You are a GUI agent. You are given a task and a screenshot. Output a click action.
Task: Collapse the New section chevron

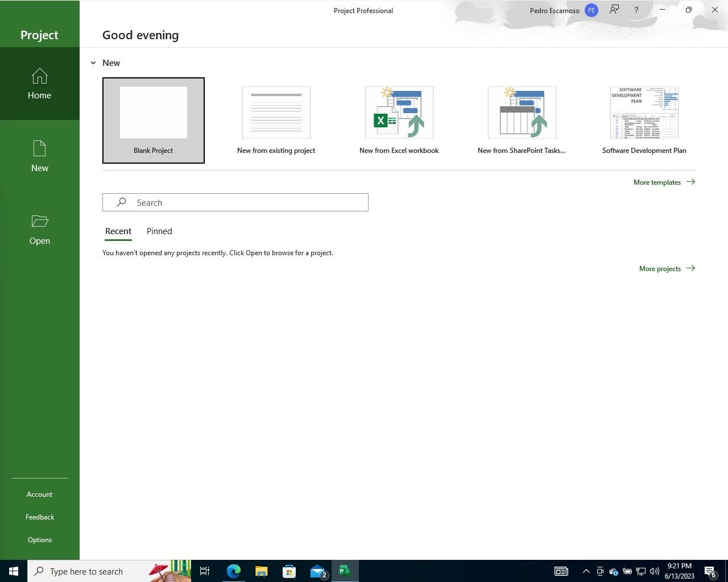[93, 63]
